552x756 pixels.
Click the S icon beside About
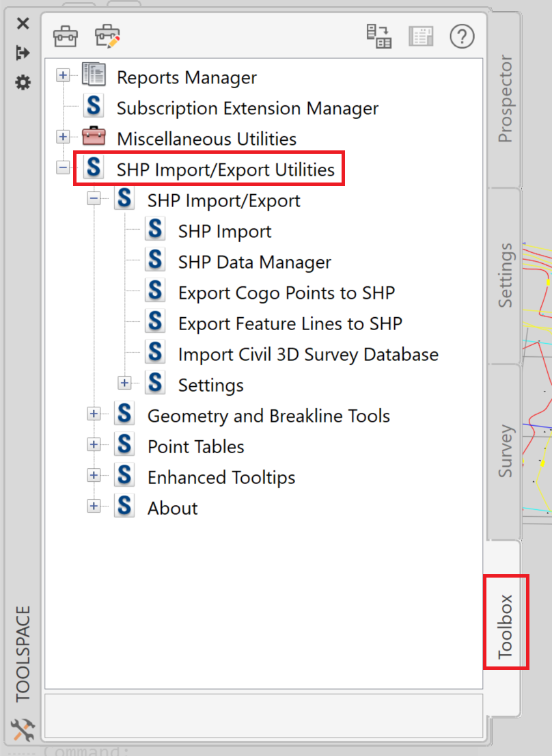[x=124, y=507]
